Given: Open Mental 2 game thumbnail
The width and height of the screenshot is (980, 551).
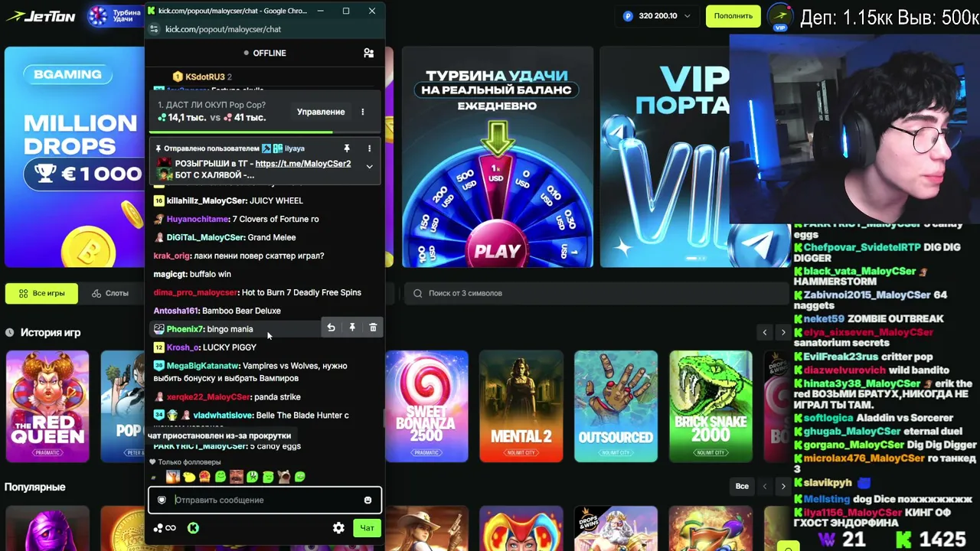Looking at the screenshot, I should pos(521,406).
